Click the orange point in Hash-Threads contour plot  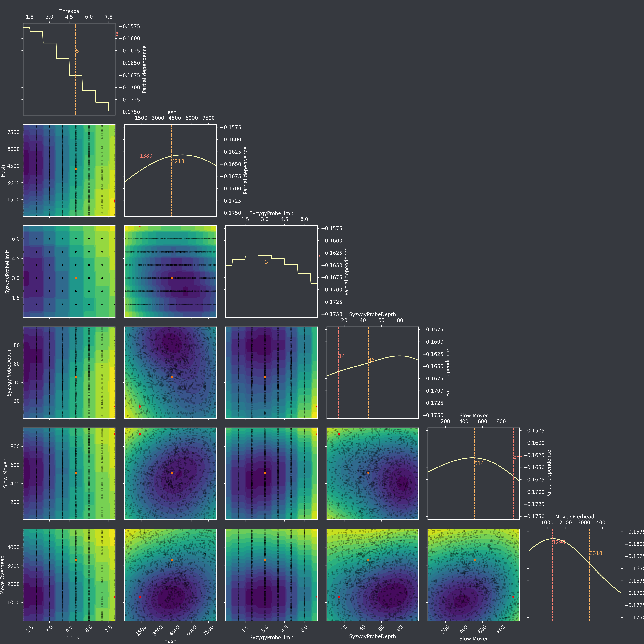point(76,169)
